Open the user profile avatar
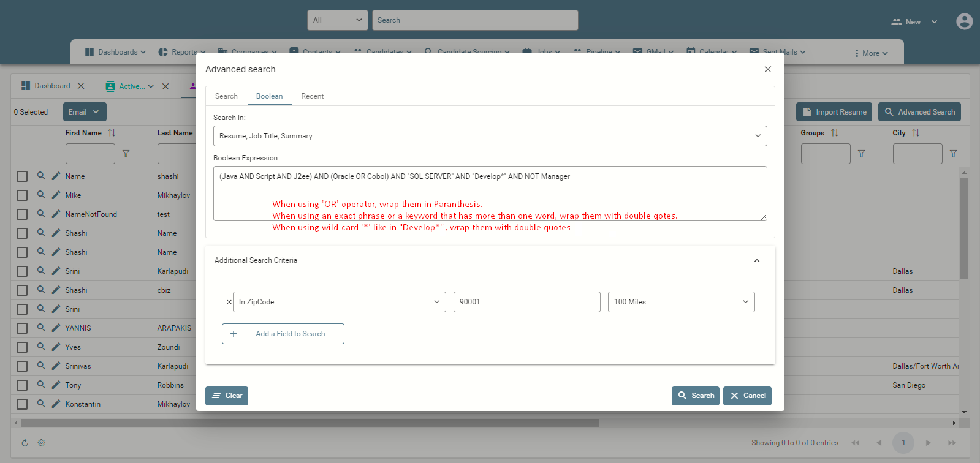The image size is (980, 463). pyautogui.click(x=964, y=21)
